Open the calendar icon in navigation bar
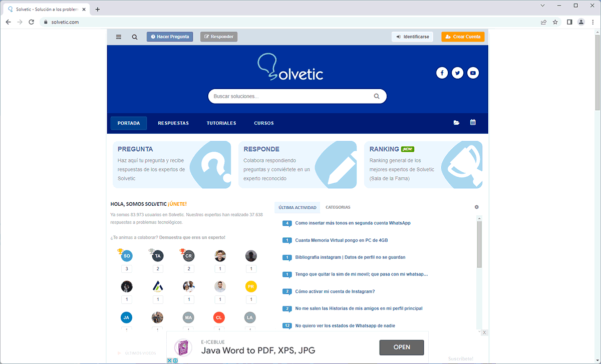The height and width of the screenshot is (364, 601). click(473, 123)
